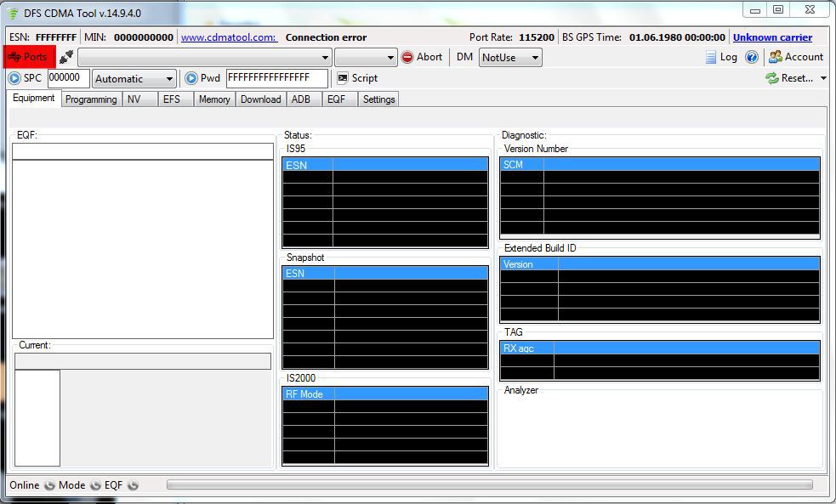This screenshot has width=836, height=504.
Task: Switch to the Download tab
Action: coord(261,99)
